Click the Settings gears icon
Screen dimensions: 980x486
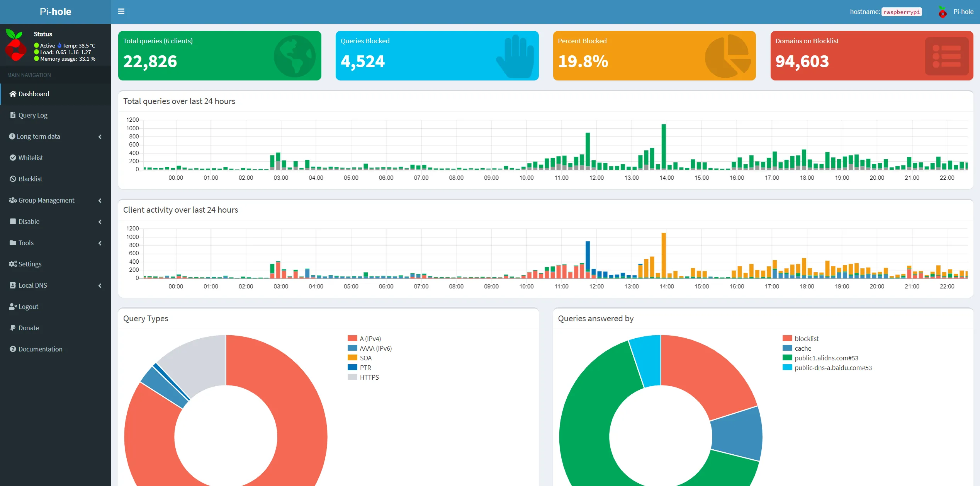tap(13, 264)
